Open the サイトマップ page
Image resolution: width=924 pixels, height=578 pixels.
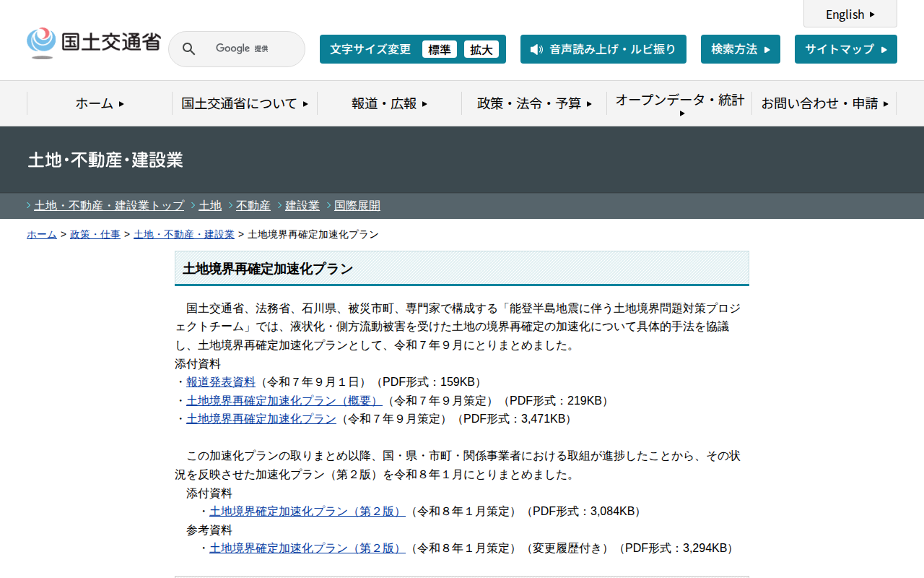click(x=846, y=49)
